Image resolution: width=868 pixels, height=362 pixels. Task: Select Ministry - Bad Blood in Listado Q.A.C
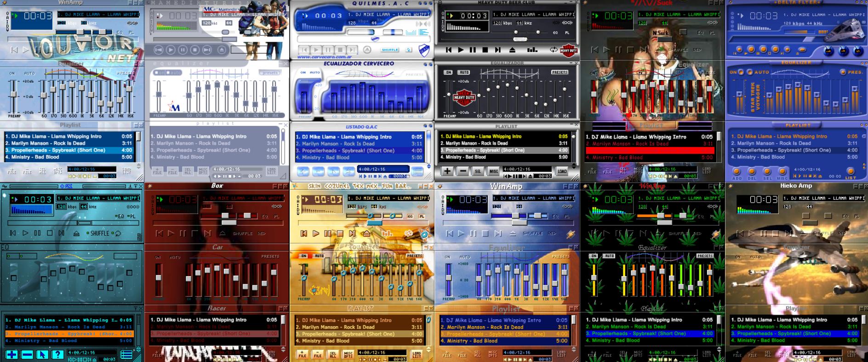[x=359, y=158]
